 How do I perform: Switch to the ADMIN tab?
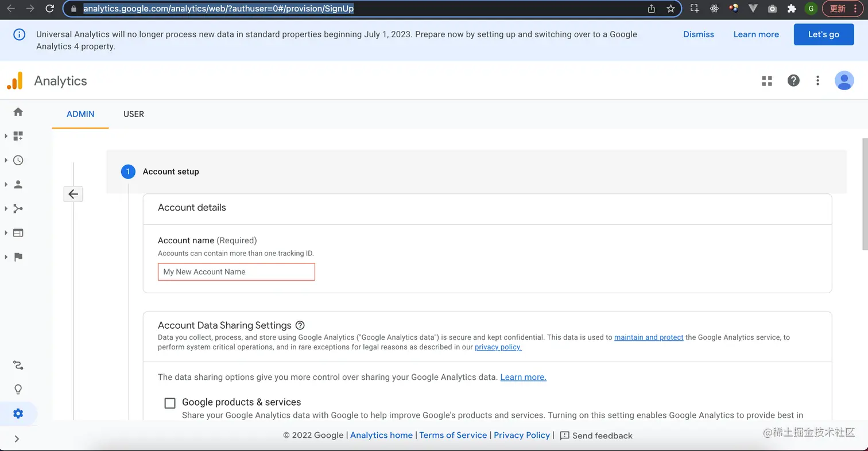pos(80,114)
